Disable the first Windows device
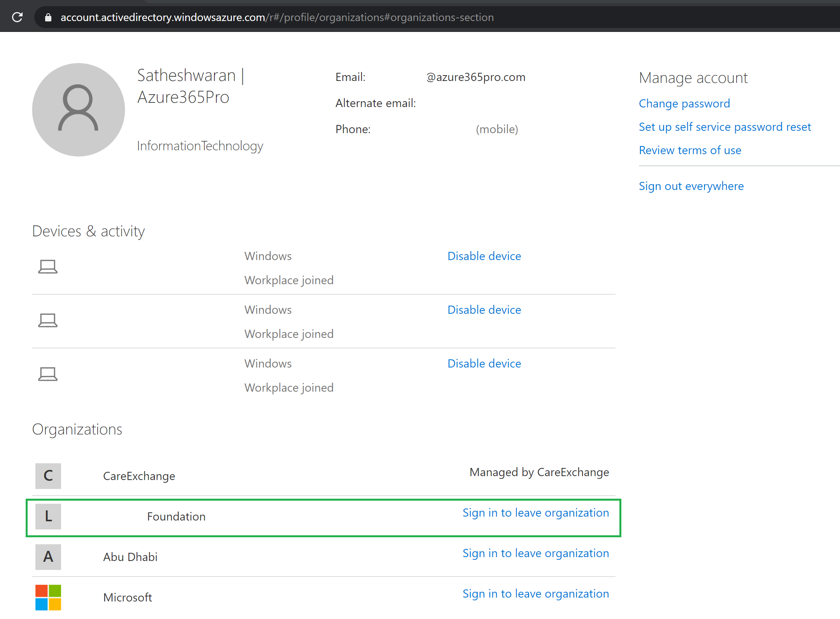Image resolution: width=840 pixels, height=619 pixels. (x=484, y=256)
